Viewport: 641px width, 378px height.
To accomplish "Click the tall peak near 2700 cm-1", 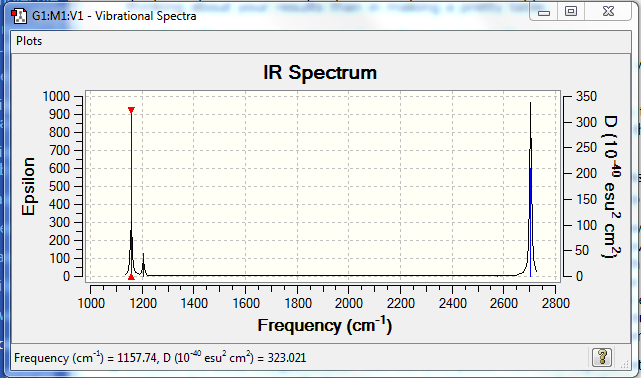I will pyautogui.click(x=531, y=189).
